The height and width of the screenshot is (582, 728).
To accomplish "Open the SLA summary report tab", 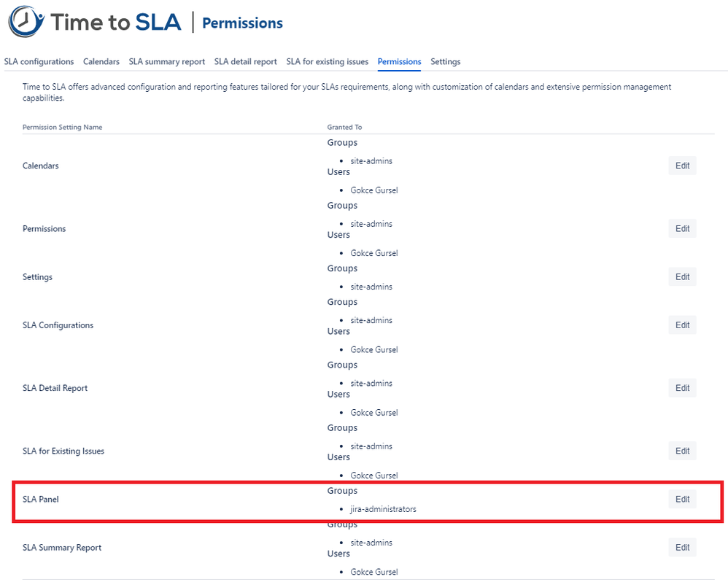I will [x=166, y=61].
